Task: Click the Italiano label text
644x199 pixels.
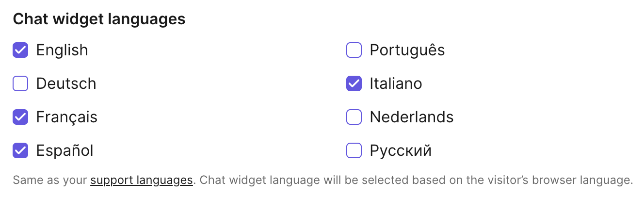Action: point(396,83)
